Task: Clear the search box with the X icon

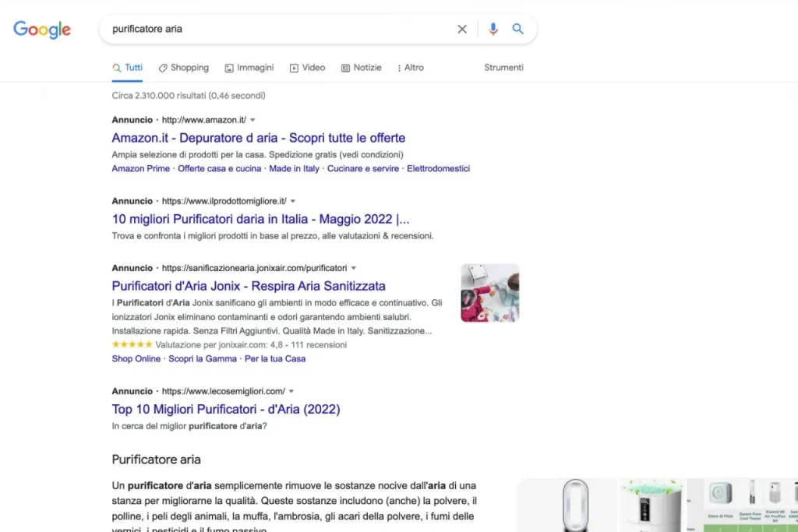Action: point(461,29)
